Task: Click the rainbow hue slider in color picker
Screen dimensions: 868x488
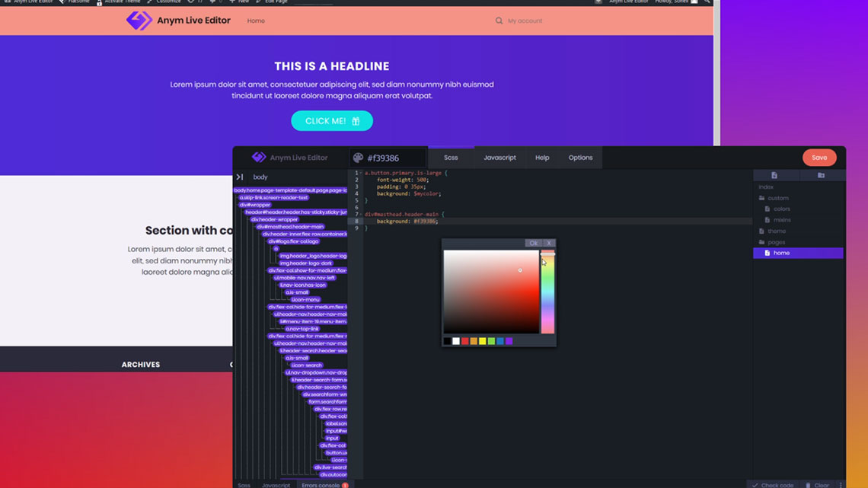Action: 547,297
